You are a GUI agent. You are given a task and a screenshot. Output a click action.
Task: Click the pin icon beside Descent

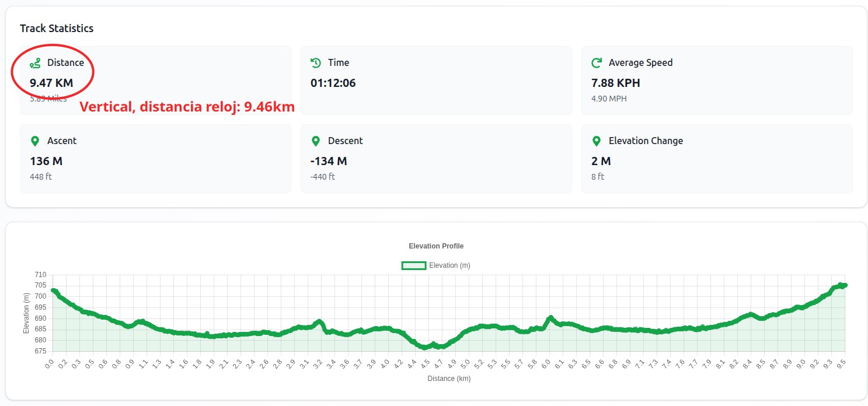[316, 141]
